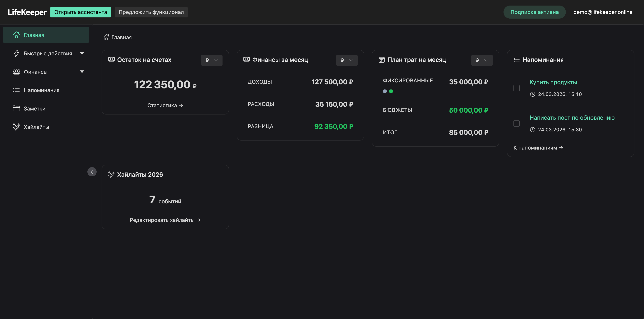Viewport: 644px width, 319px height.
Task: Click the banknote Финансы sidebar icon
Action: 16,72
